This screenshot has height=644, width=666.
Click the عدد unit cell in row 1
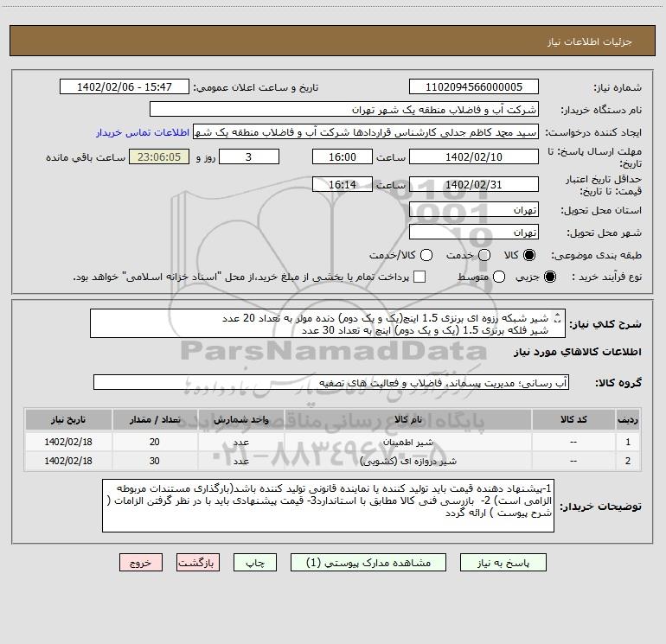[240, 442]
